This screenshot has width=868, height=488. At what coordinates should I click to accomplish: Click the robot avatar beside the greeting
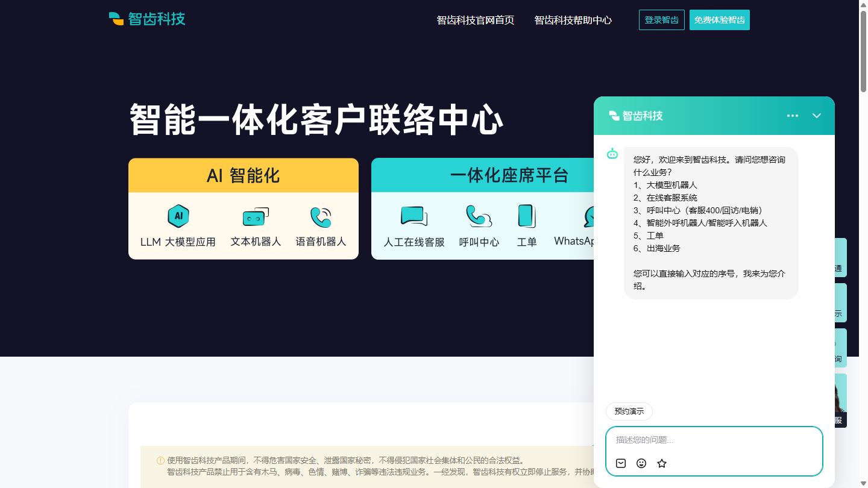(x=612, y=154)
